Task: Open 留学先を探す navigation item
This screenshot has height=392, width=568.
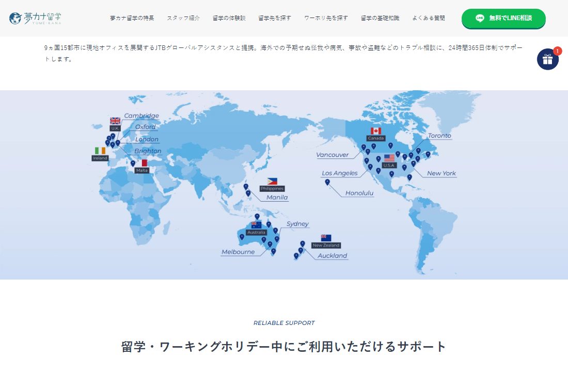Action: (275, 18)
